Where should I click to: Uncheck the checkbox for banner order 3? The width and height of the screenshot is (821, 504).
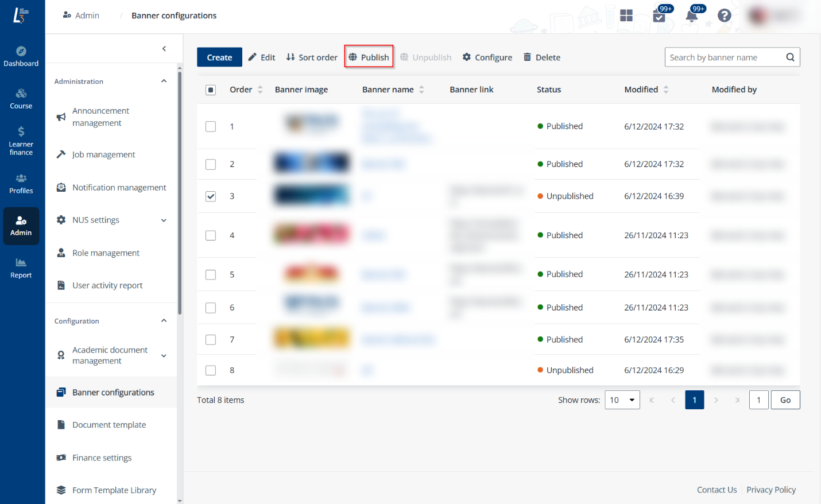point(211,196)
